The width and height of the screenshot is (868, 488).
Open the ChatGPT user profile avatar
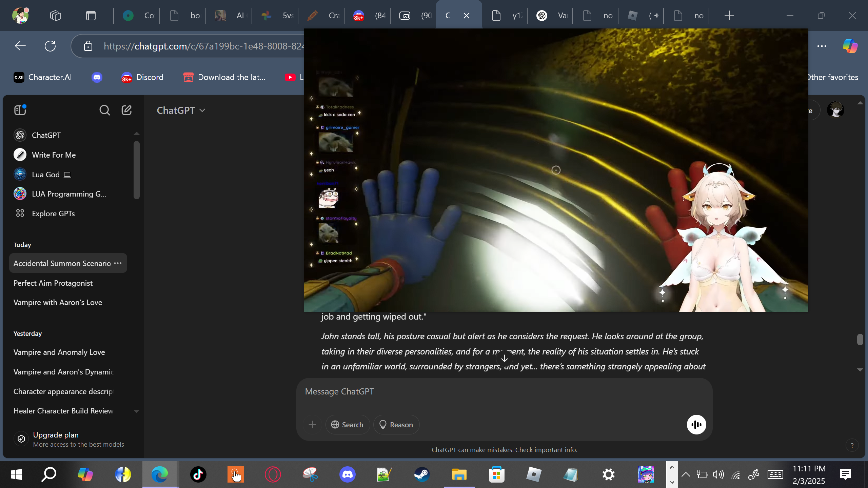[836, 110]
